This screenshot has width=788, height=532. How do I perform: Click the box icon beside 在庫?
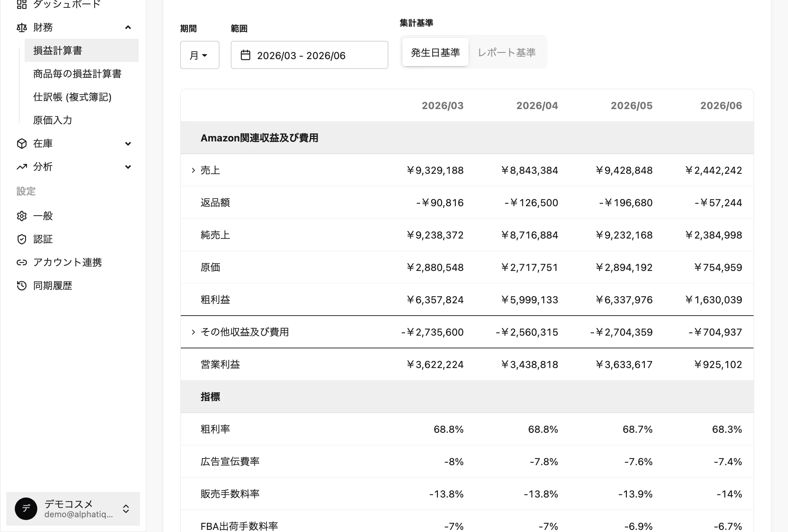point(22,144)
